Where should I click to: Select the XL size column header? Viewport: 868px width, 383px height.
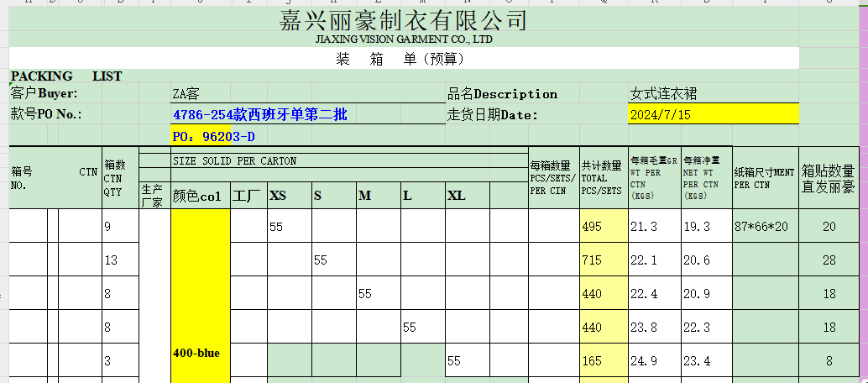[x=457, y=196]
